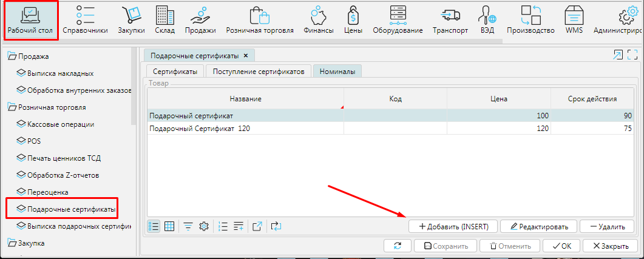Close the Подарочные сертификаты tab

click(x=245, y=55)
